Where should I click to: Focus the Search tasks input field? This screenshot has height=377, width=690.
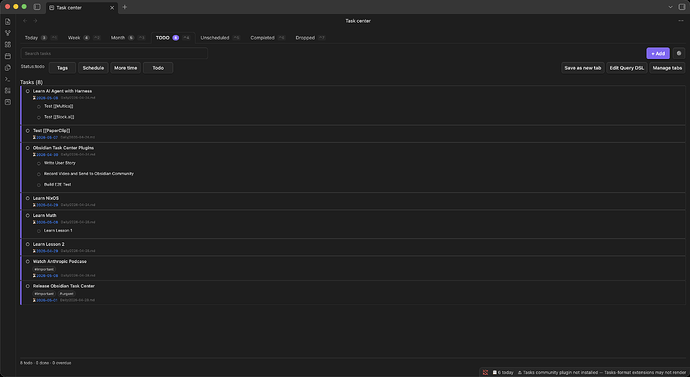(x=114, y=53)
